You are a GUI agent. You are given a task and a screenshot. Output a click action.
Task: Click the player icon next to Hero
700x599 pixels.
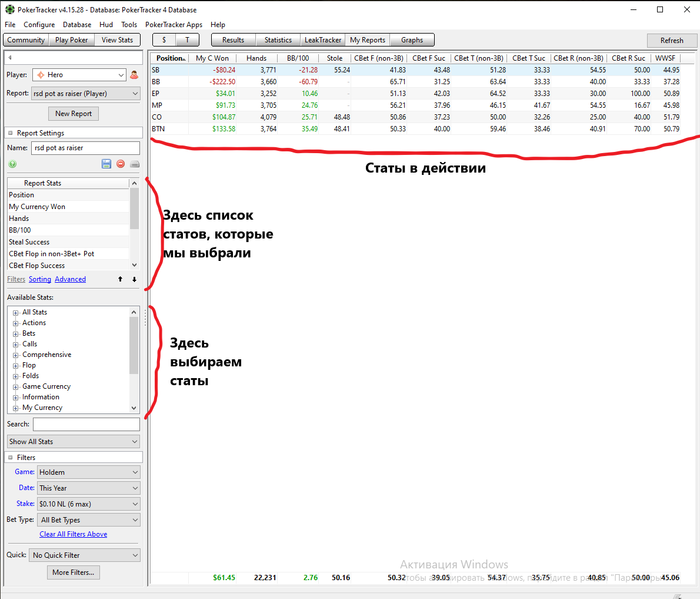point(134,75)
